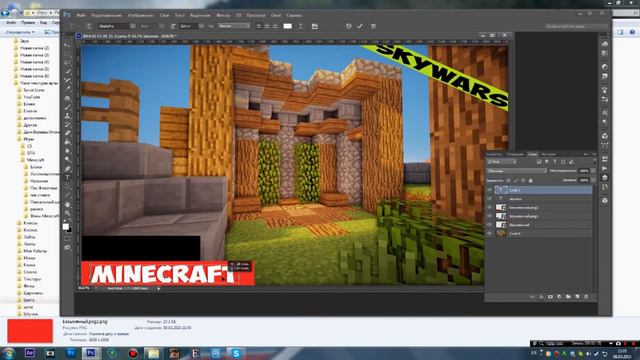Select the Hand tool
Screen dimensions: 640x360
tap(67, 204)
